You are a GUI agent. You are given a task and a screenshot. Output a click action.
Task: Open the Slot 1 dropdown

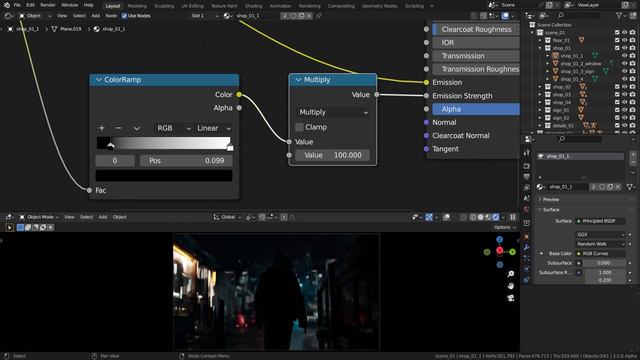pos(205,16)
